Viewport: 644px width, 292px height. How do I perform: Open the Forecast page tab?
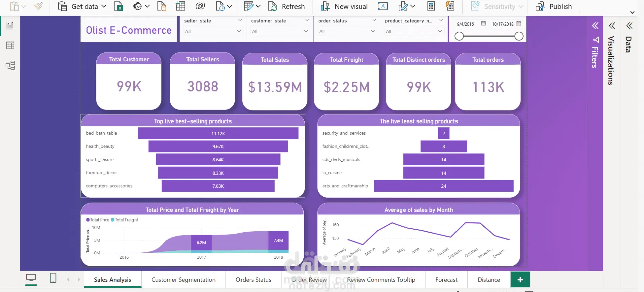446,280
